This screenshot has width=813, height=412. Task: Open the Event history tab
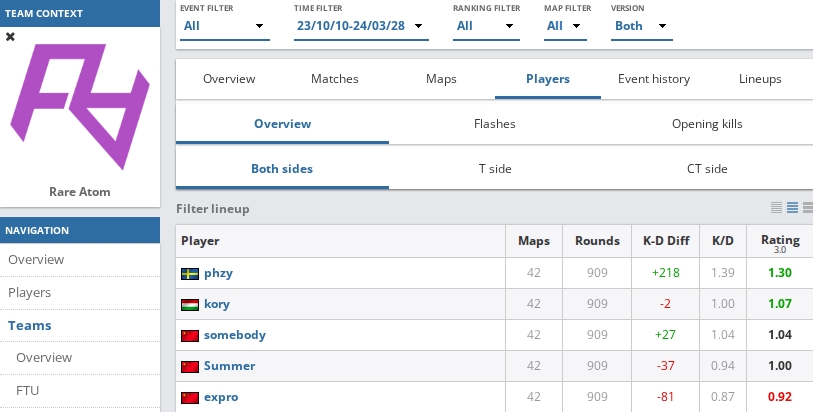pyautogui.click(x=654, y=79)
